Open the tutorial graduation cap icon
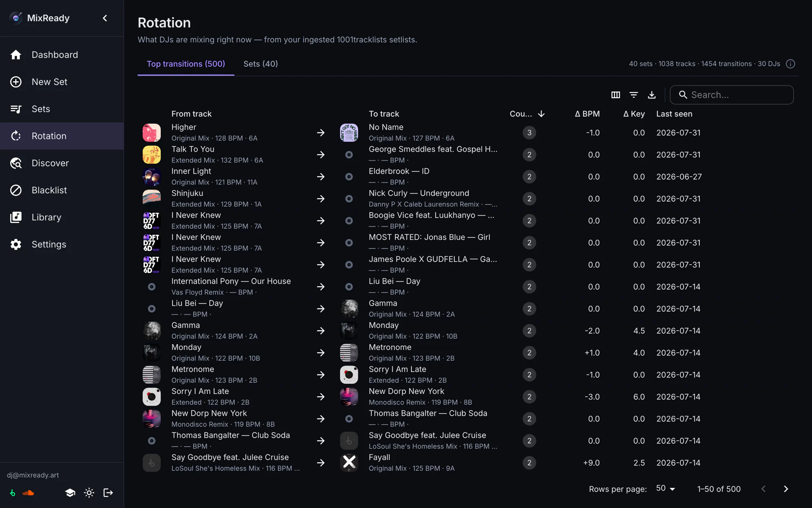This screenshot has height=508, width=812. pos(70,493)
